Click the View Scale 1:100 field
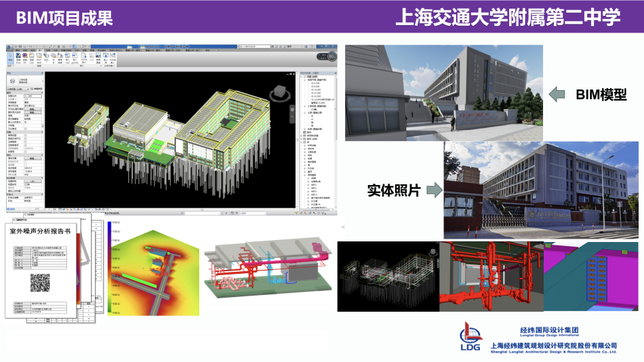Screen dimensions: 644x362 [33, 96]
